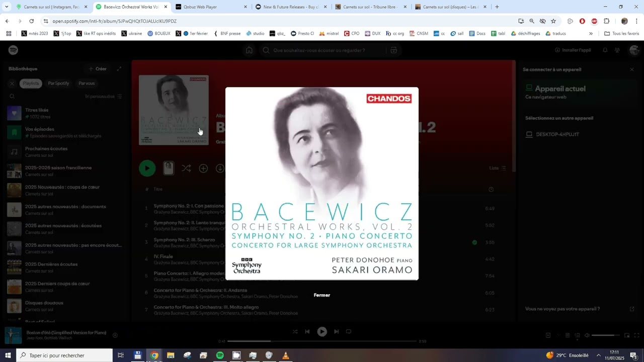Click the Spotify logo in the header
Screen dimensions: 644x362
pos(14,50)
